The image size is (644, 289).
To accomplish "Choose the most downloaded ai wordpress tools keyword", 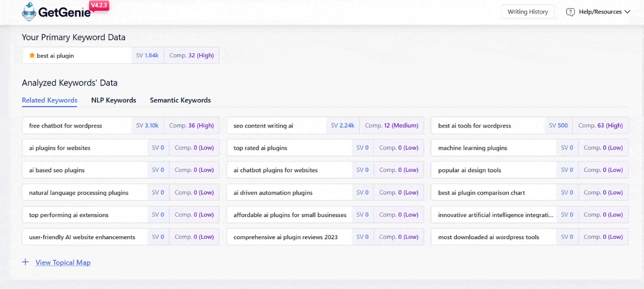I will (488, 237).
